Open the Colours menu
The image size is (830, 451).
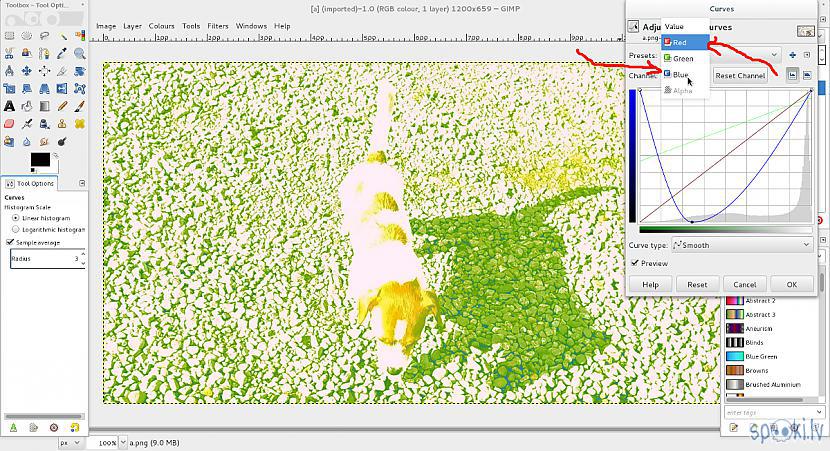(161, 26)
